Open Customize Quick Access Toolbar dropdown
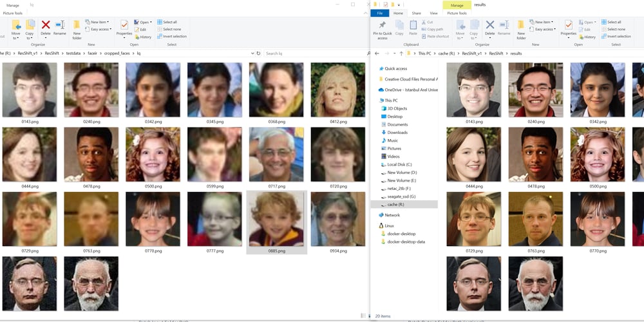This screenshot has width=644, height=322. pos(399,5)
